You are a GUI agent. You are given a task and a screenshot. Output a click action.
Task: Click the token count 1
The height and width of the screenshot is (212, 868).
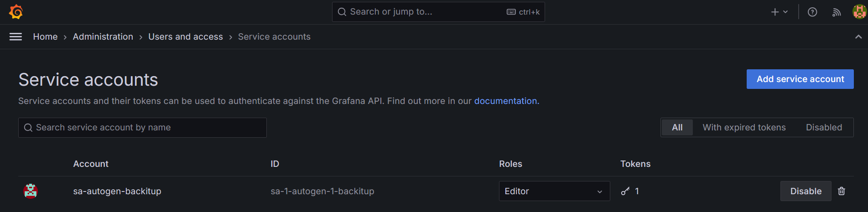[637, 191]
